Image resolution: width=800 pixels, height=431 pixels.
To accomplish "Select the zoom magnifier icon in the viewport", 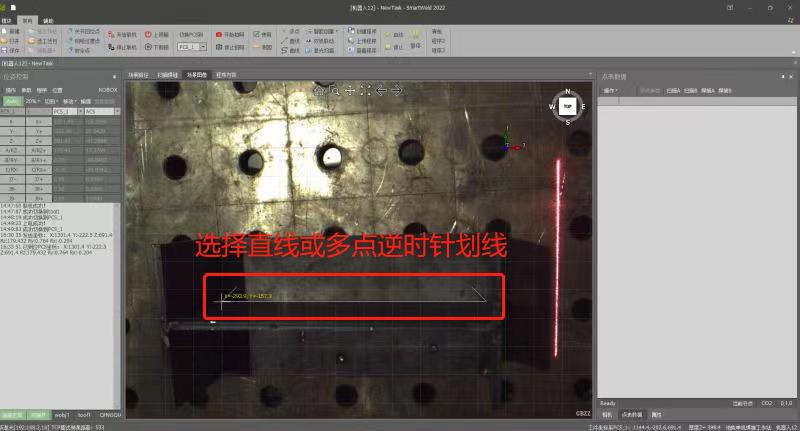I will [x=335, y=90].
